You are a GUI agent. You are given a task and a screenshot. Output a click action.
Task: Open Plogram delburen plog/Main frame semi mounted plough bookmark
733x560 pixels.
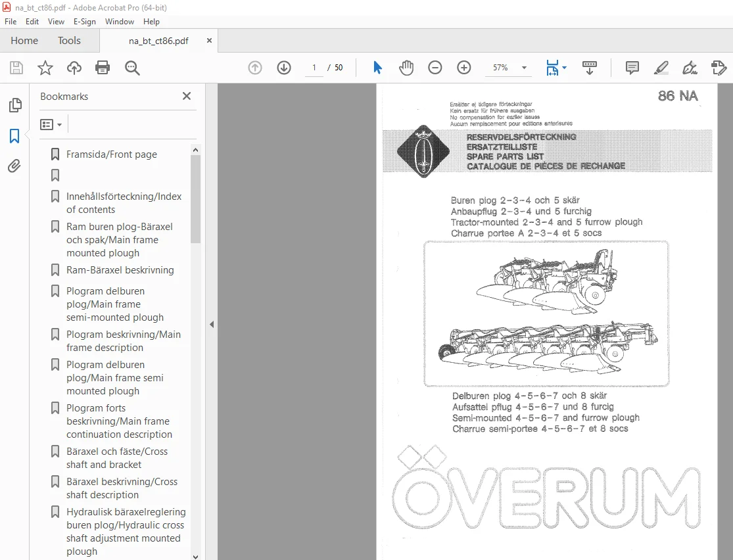click(115, 378)
